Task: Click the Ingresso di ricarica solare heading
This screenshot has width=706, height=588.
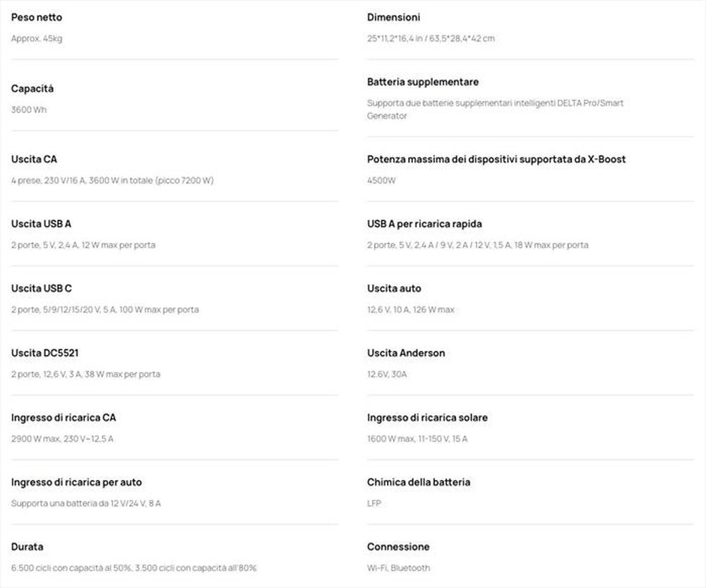Action: click(427, 418)
